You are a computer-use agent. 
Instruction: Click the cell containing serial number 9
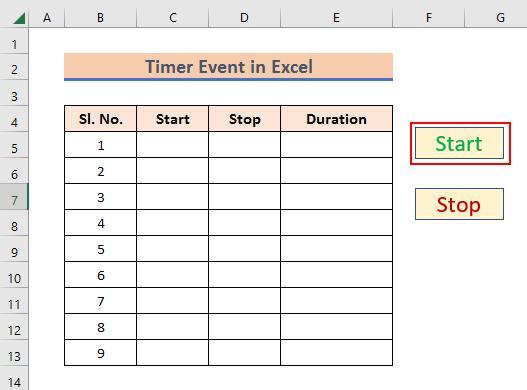point(100,353)
